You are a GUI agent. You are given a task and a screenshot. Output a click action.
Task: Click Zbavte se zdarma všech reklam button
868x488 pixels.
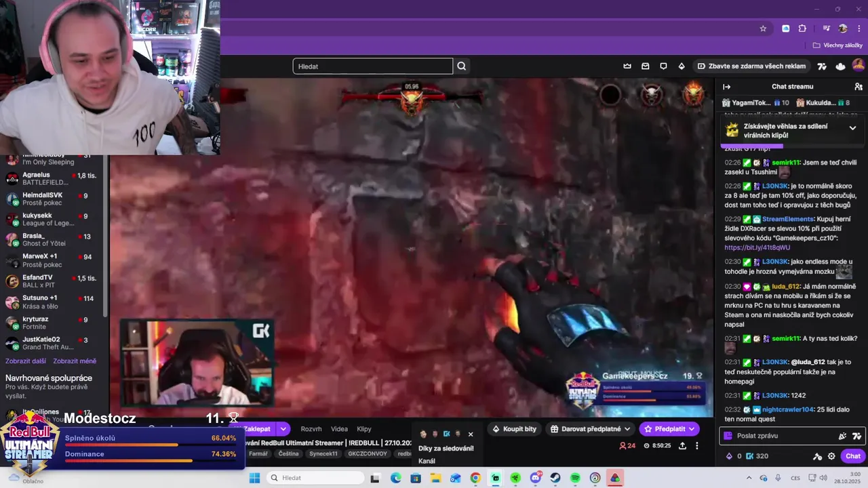tap(752, 66)
